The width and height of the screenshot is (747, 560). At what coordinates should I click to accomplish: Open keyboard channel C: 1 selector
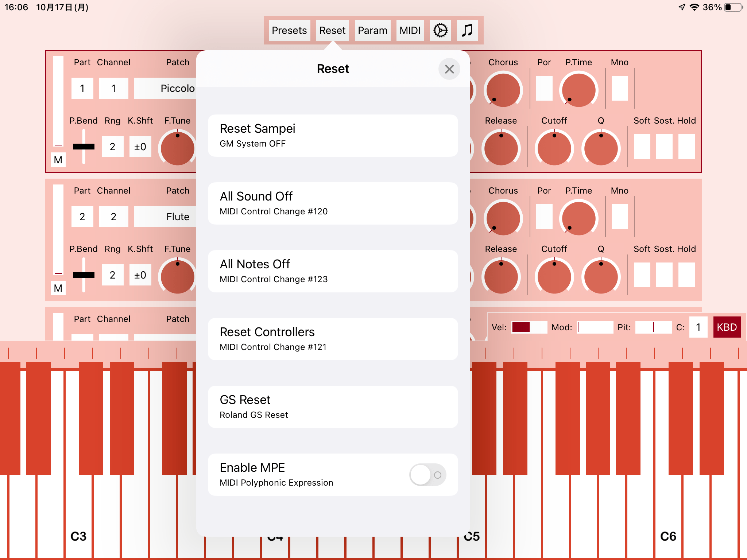click(698, 327)
